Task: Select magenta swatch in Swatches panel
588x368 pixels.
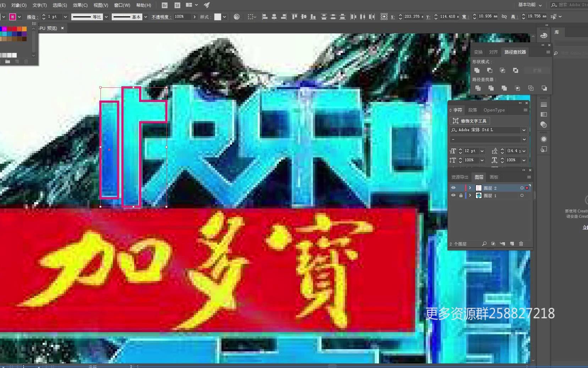Action: 4,29
